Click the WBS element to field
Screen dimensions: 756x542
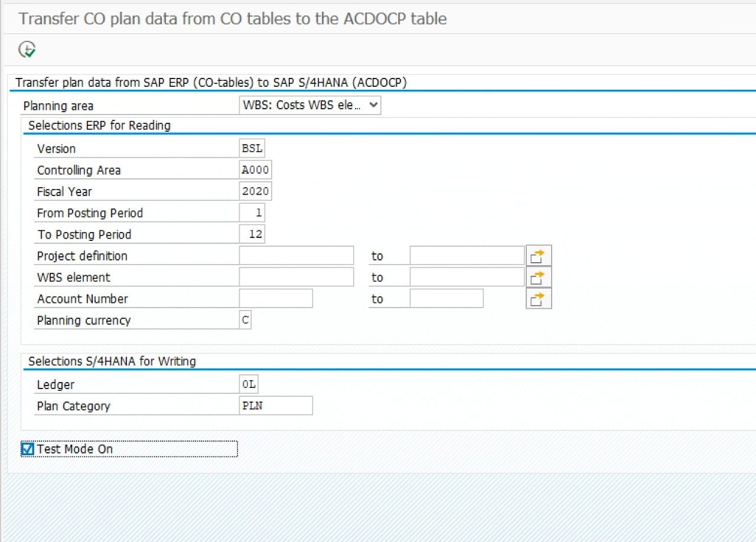[467, 277]
